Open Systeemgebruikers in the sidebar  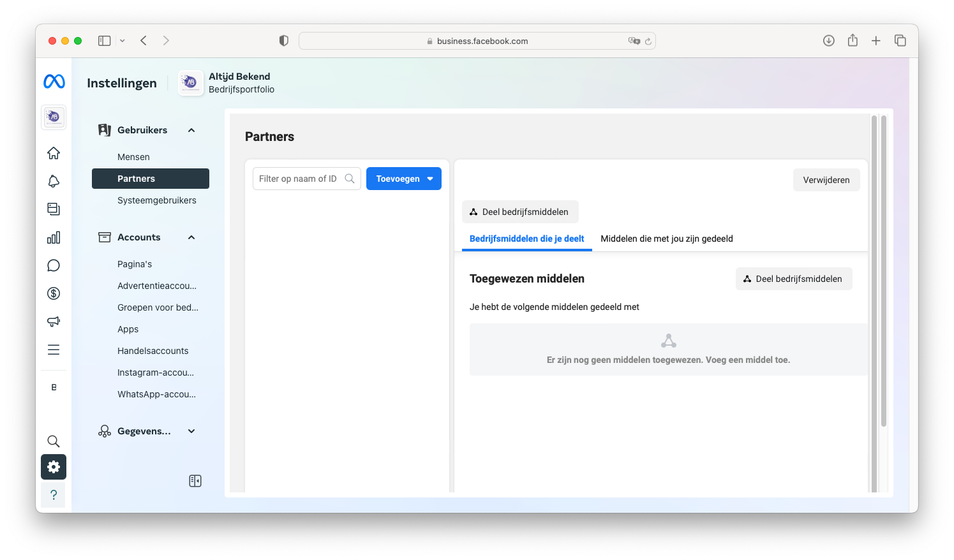click(156, 200)
